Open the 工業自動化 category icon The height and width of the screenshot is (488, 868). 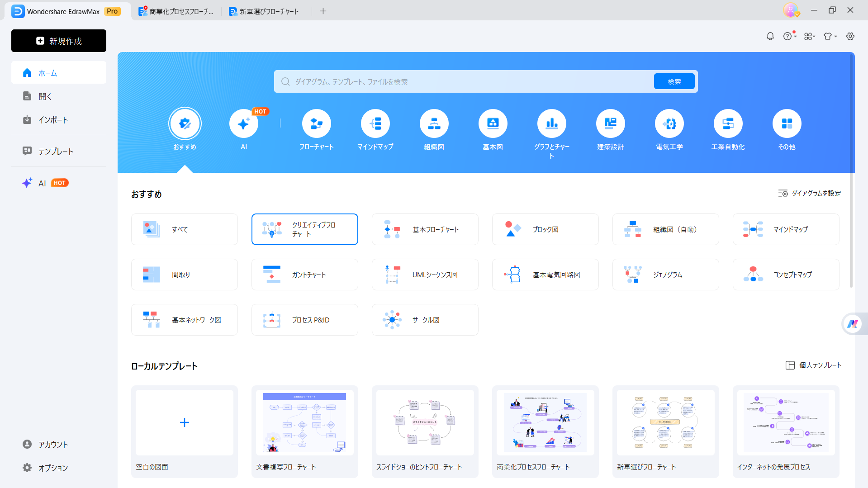click(728, 123)
